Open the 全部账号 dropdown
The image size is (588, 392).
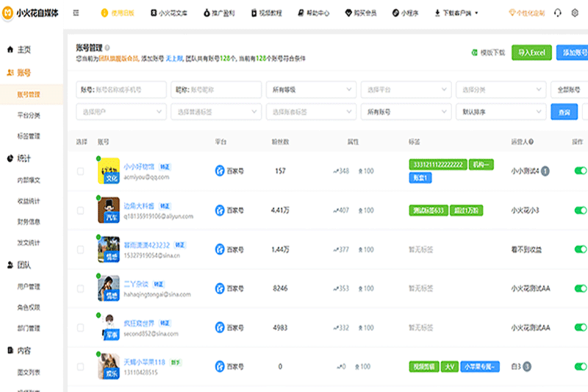569,90
